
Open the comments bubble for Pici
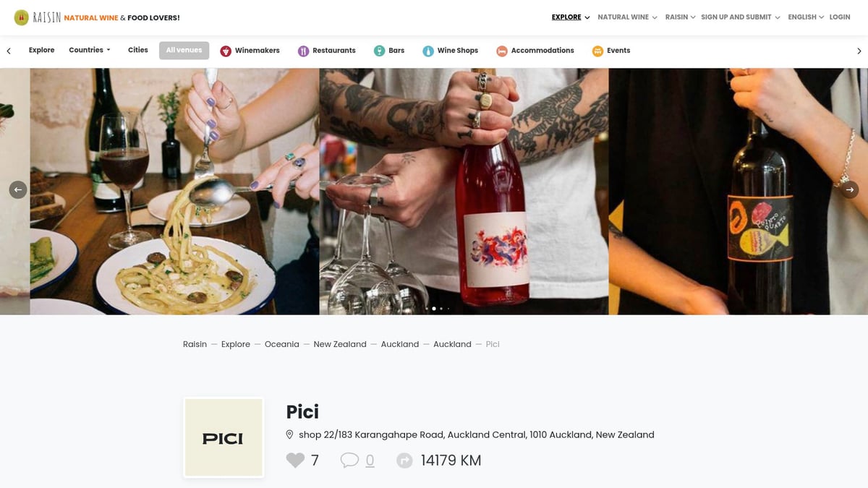click(x=349, y=460)
